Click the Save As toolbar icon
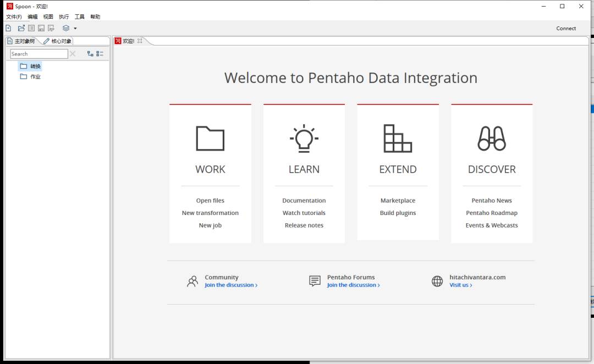 point(51,28)
